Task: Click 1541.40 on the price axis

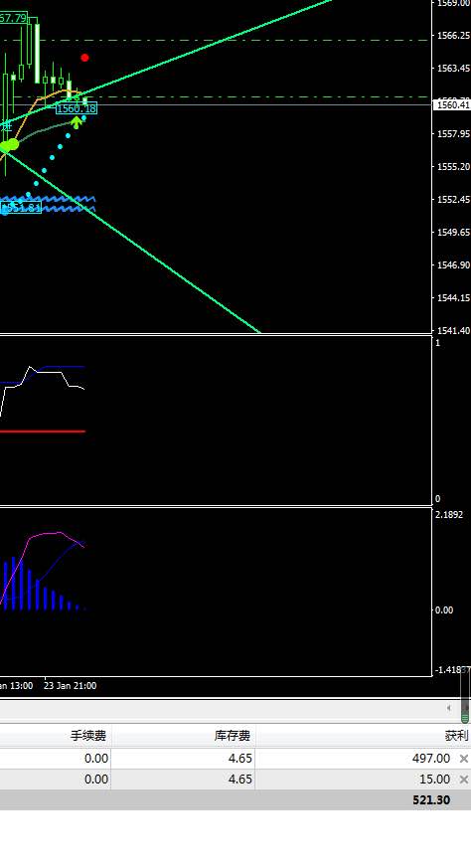Action: 453,330
